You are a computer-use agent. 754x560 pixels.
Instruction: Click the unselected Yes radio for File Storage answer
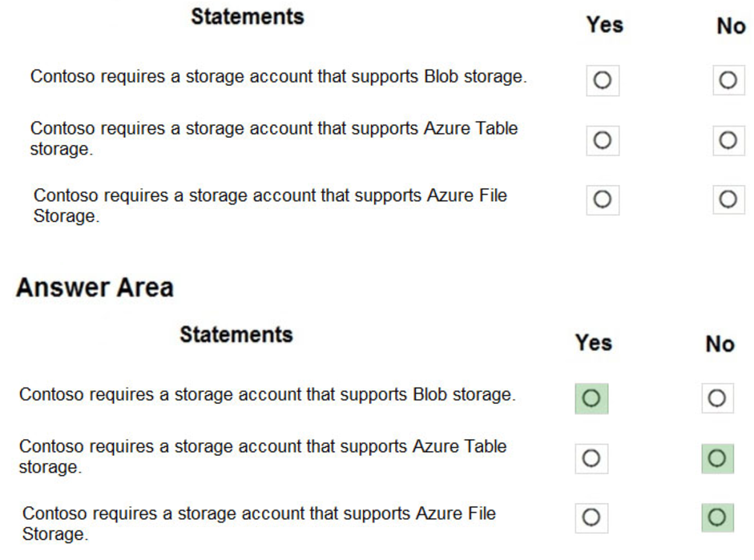pos(592,517)
